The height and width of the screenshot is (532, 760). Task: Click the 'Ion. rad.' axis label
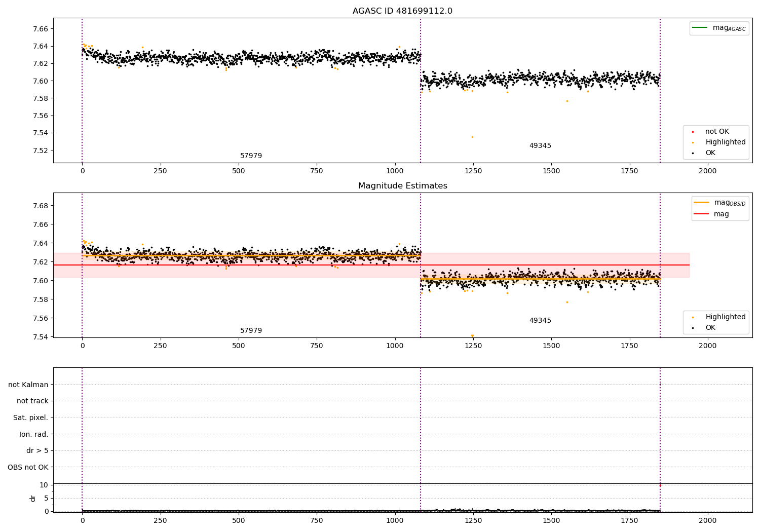point(34,434)
